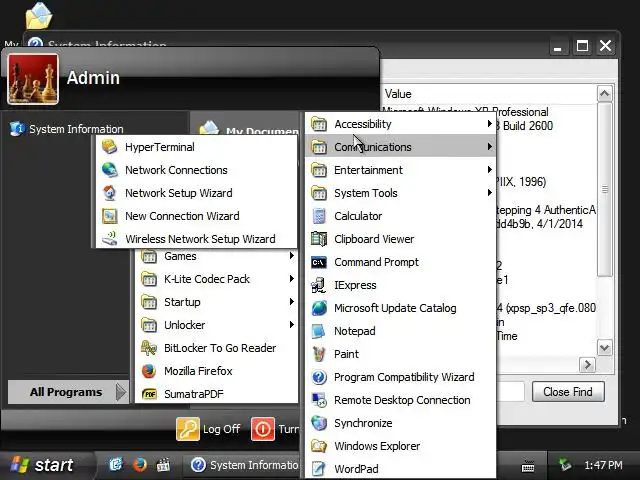Expand the Entertainment submenu arrow
This screenshot has height=480, width=640.
pyautogui.click(x=489, y=169)
